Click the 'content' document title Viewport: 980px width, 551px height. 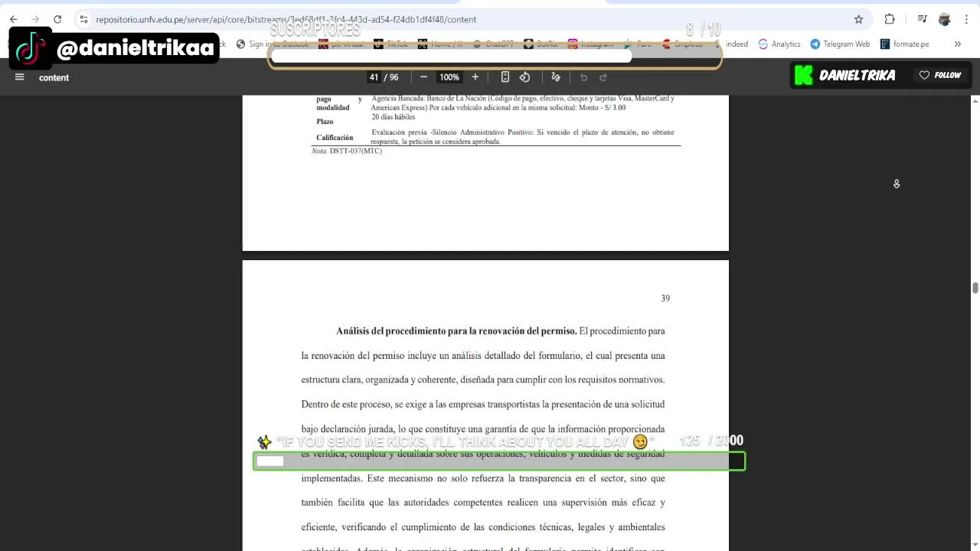coord(54,77)
